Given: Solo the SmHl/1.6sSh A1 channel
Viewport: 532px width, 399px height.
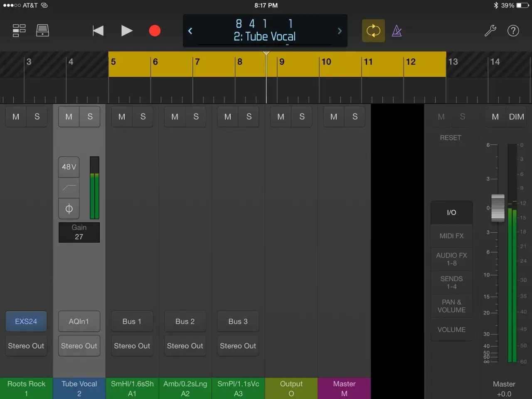Looking at the screenshot, I should click(143, 117).
